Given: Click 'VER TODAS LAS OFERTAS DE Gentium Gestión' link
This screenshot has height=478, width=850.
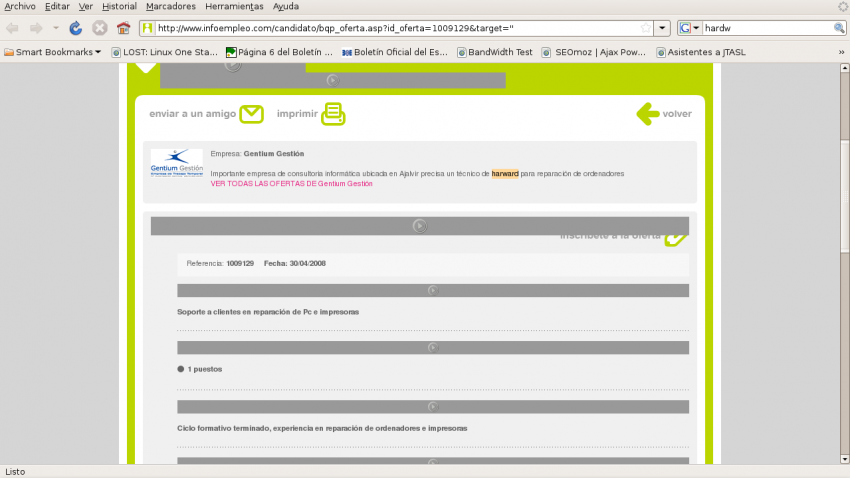Looking at the screenshot, I should tap(291, 184).
